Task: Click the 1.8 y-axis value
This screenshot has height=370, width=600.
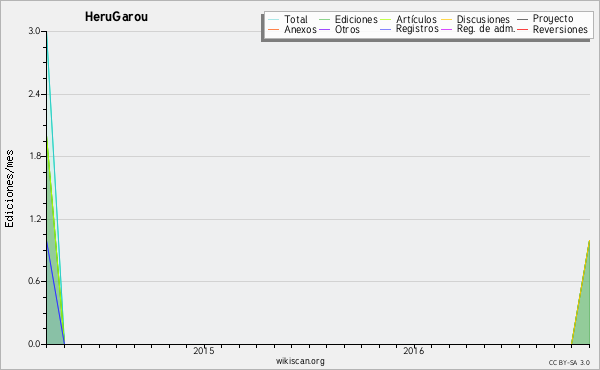Action: (x=34, y=156)
